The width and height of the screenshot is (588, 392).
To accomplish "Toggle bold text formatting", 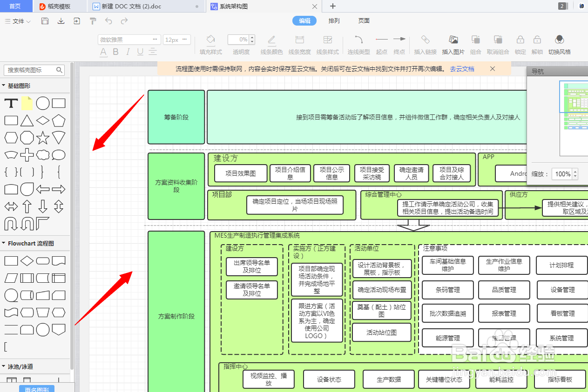I will [x=115, y=52].
